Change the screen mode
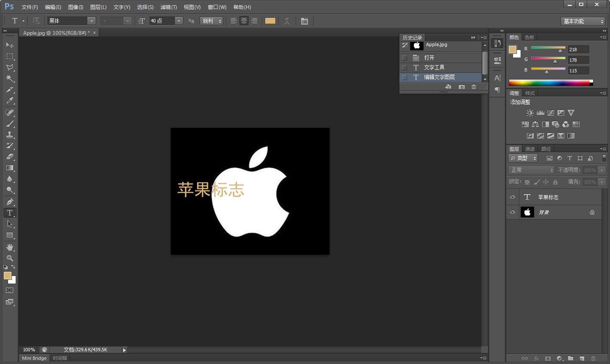Screen dimensions: 610x364 (x=10, y=302)
